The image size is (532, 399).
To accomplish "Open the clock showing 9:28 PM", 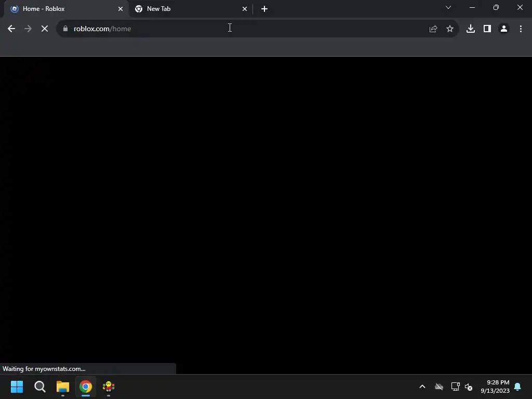I will 495,387.
